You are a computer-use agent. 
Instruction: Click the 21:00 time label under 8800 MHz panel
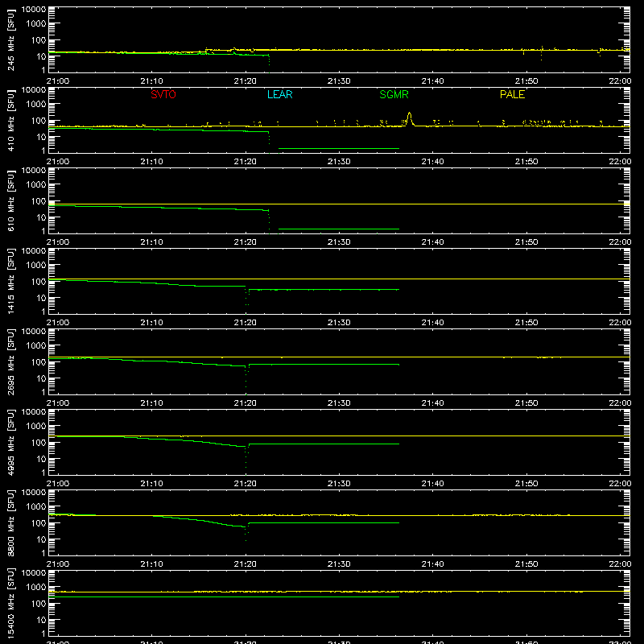coord(58,564)
